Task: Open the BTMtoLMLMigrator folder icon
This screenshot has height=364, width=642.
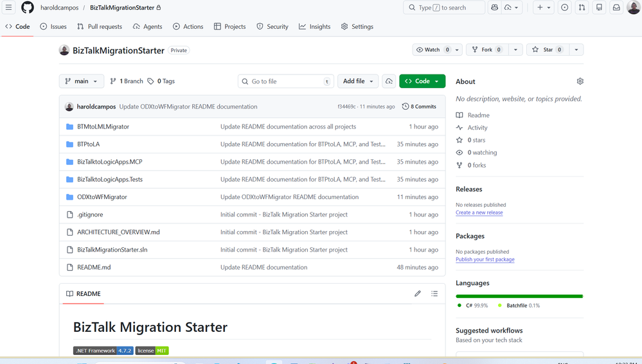Action: [69, 126]
